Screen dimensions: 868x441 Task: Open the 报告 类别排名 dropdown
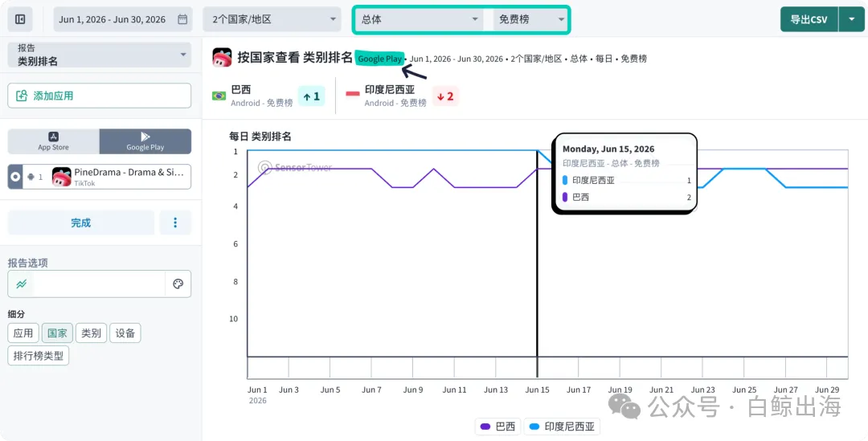100,55
